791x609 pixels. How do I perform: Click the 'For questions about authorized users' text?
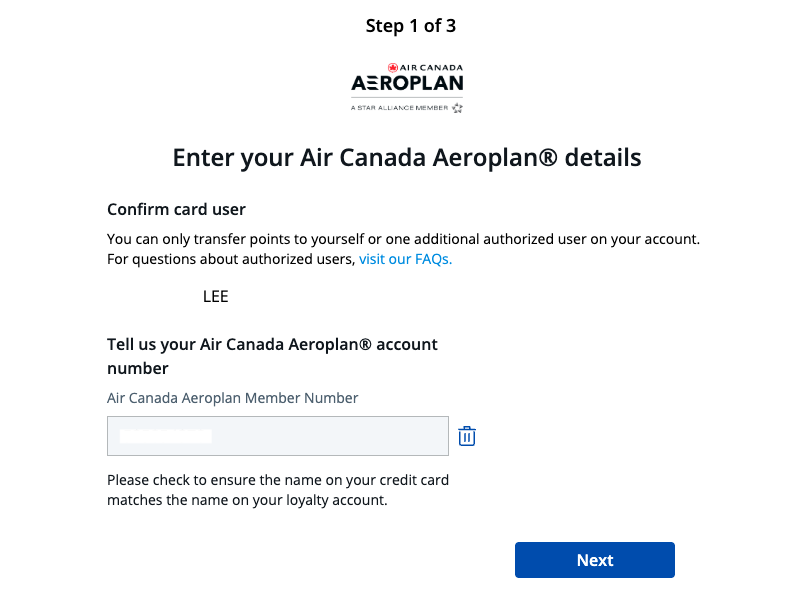point(231,259)
